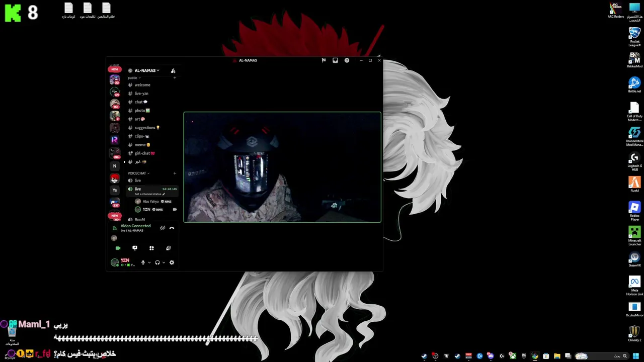The height and width of the screenshot is (362, 644).
Task: Open Epic Games from taskbar
Action: (x=524, y=356)
